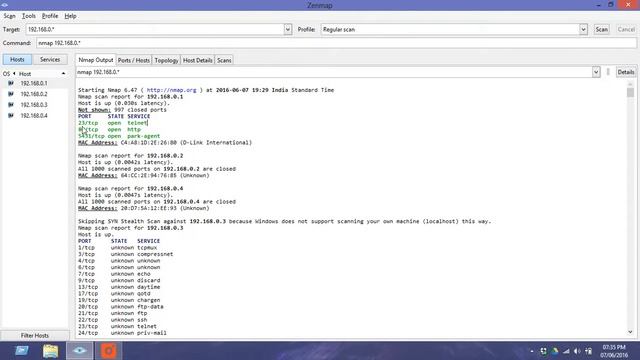Switch to the Ports / Hosts tab

coord(133,60)
